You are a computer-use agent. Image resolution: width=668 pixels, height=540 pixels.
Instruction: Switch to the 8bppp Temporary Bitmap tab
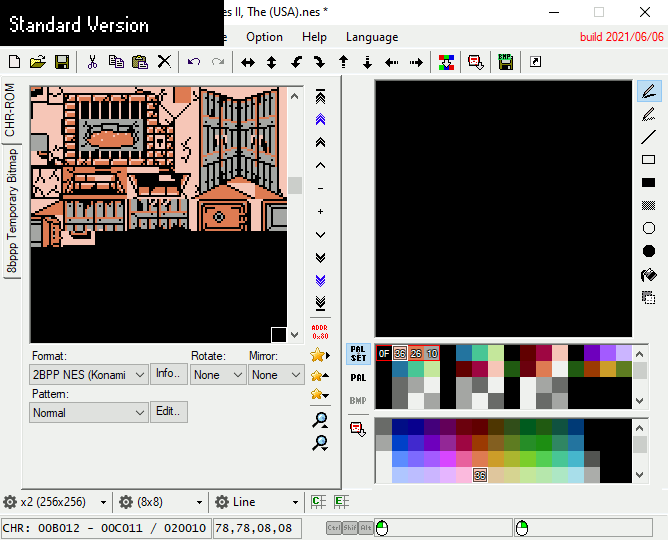click(12, 211)
